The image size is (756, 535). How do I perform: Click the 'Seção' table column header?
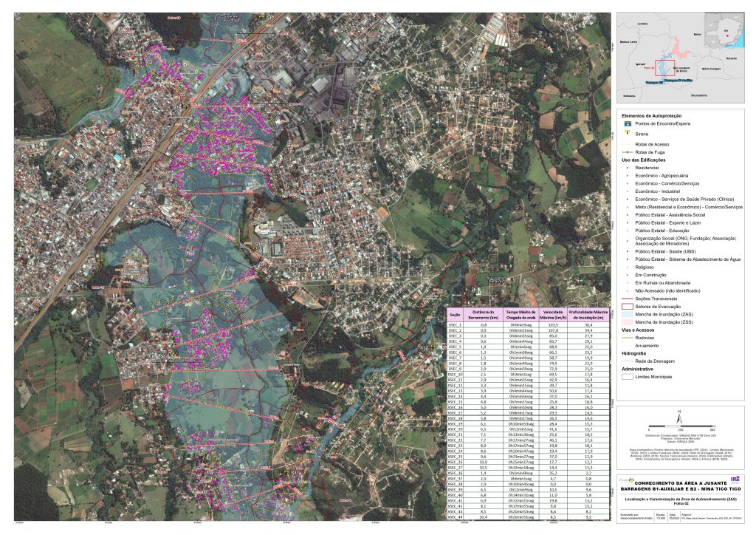pos(455,315)
